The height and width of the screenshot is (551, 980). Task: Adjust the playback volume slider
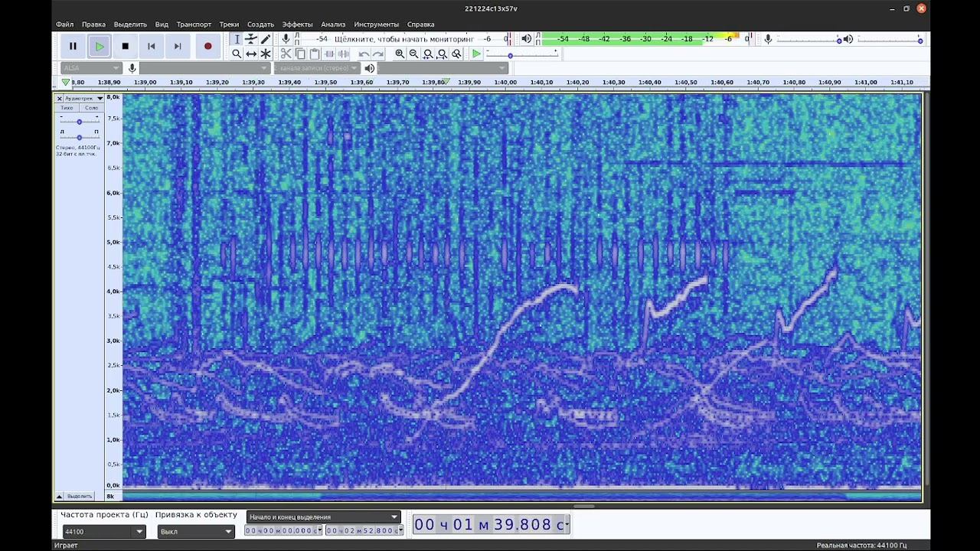coord(890,39)
